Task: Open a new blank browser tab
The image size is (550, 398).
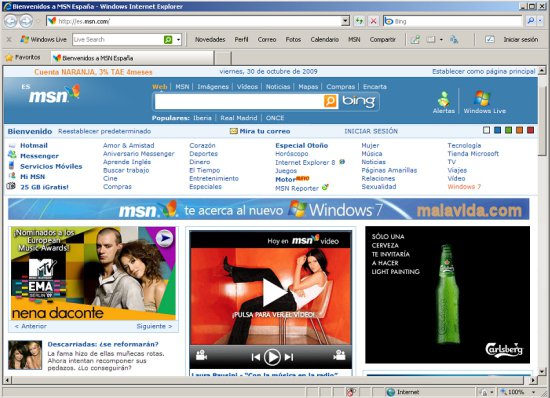Action: (x=223, y=58)
